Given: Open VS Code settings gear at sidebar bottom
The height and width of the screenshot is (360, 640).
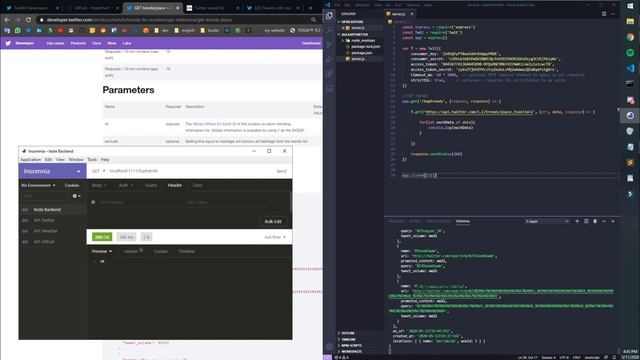Looking at the screenshot, I should [x=329, y=347].
